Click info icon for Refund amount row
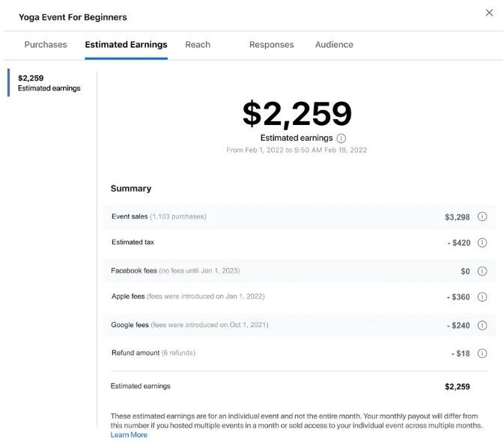This screenshot has width=504, height=447. [482, 353]
